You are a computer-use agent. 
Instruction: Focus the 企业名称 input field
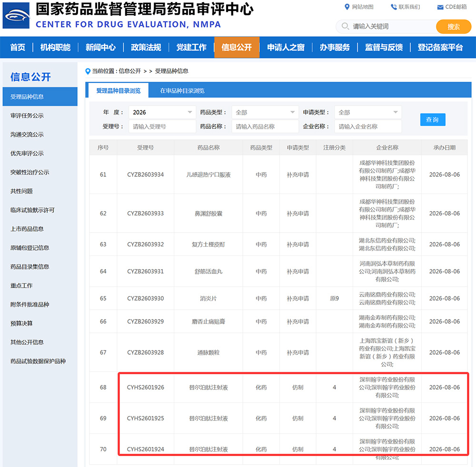368,126
